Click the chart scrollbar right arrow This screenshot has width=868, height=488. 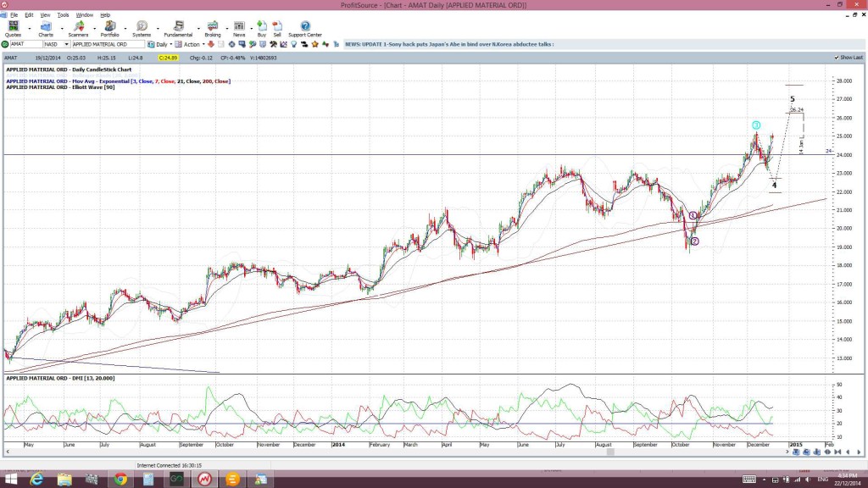coord(787,452)
